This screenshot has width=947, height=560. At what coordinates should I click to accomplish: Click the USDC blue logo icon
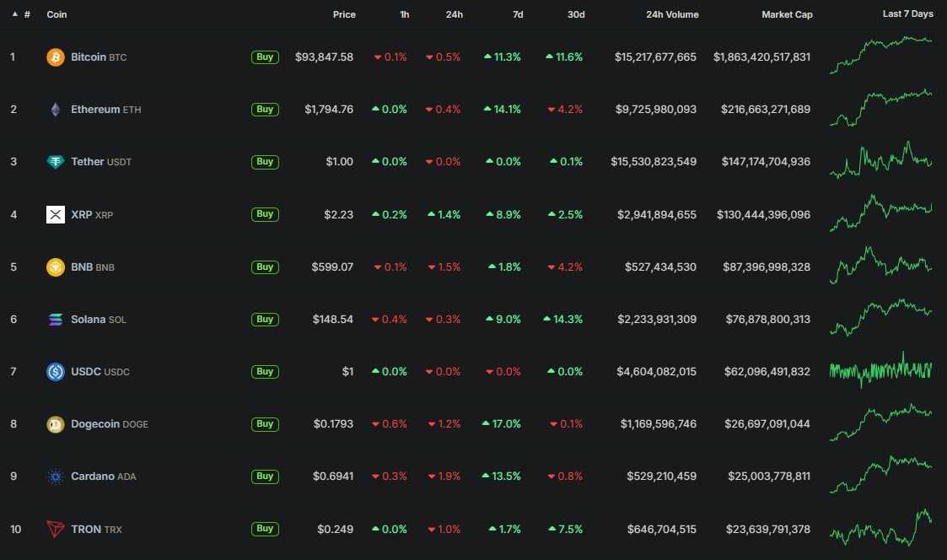pos(55,372)
